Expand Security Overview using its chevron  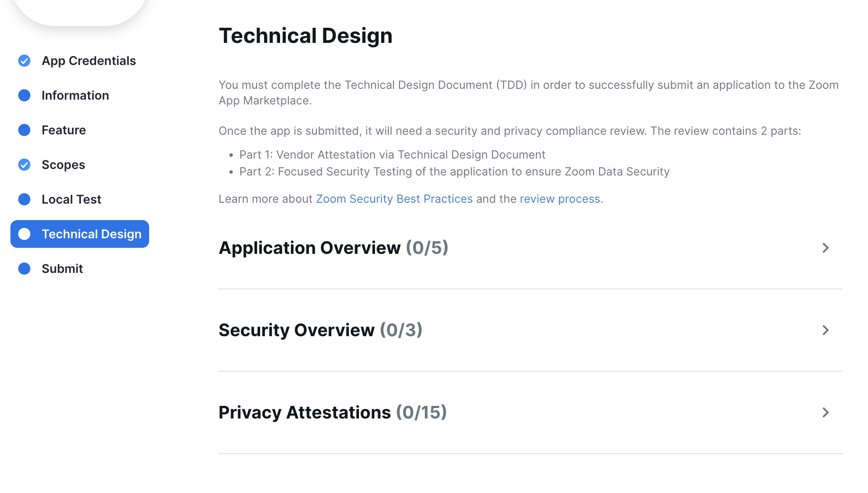pos(826,330)
